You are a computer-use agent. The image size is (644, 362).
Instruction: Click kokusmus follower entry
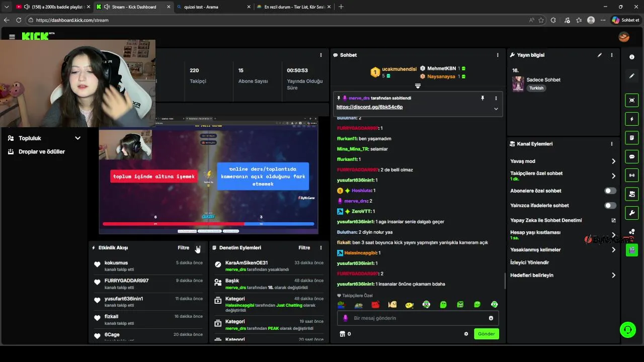[148, 266]
